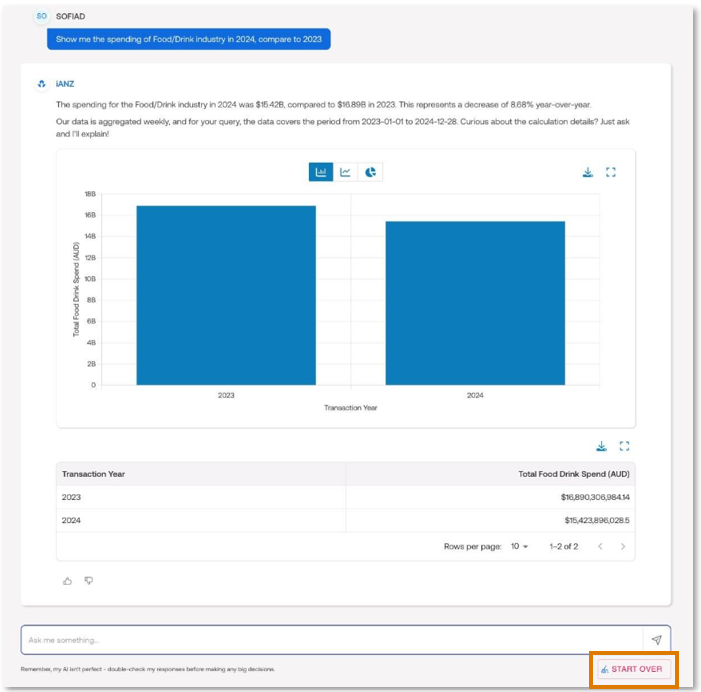Switch to line chart view
701x692 pixels.
[x=345, y=172]
